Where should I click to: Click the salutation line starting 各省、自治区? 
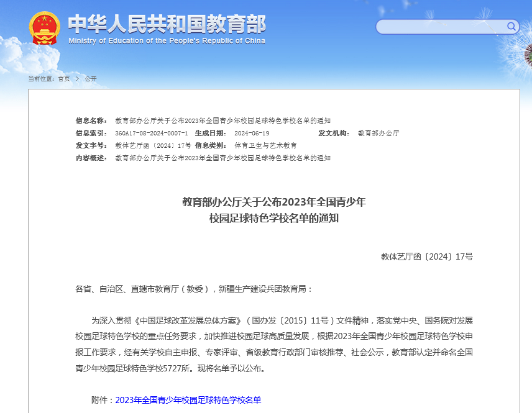(194, 289)
